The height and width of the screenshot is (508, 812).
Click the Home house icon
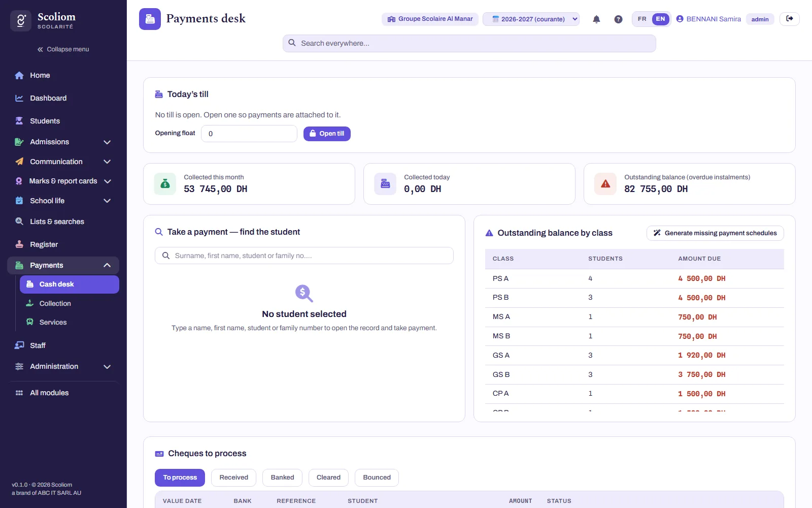[19, 75]
